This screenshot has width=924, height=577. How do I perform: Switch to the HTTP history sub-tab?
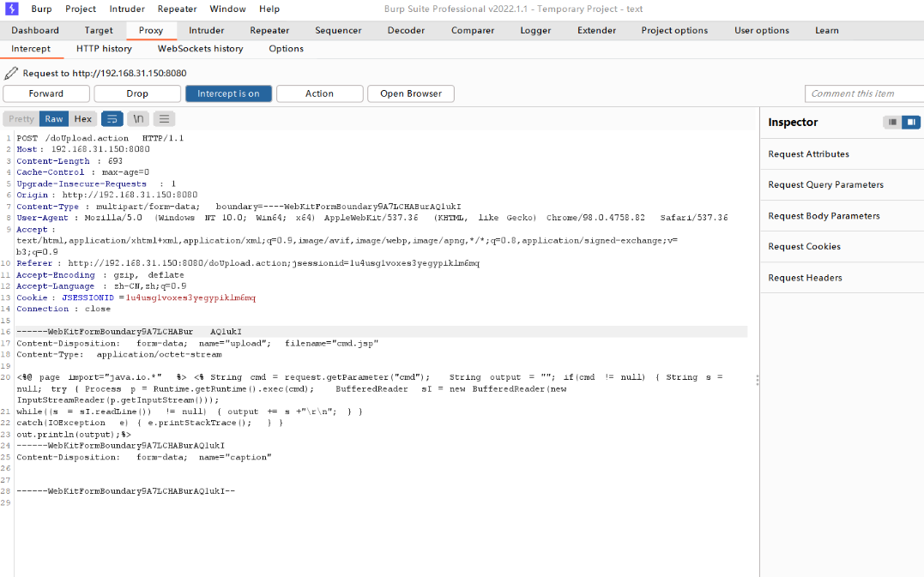tap(104, 49)
